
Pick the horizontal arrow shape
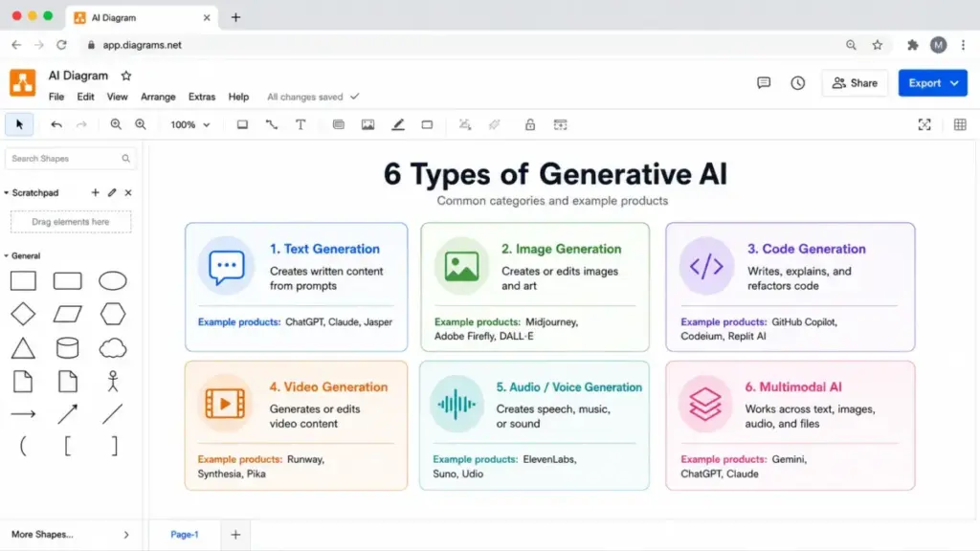23,413
